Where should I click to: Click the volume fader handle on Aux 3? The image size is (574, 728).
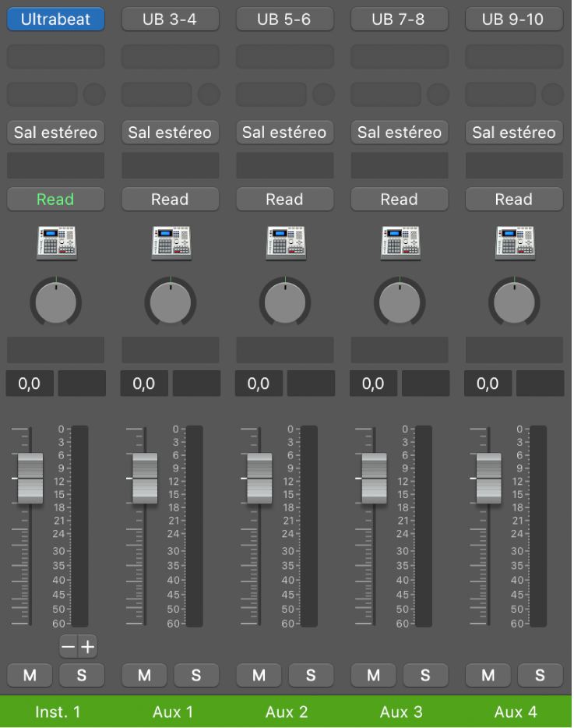tap(374, 479)
